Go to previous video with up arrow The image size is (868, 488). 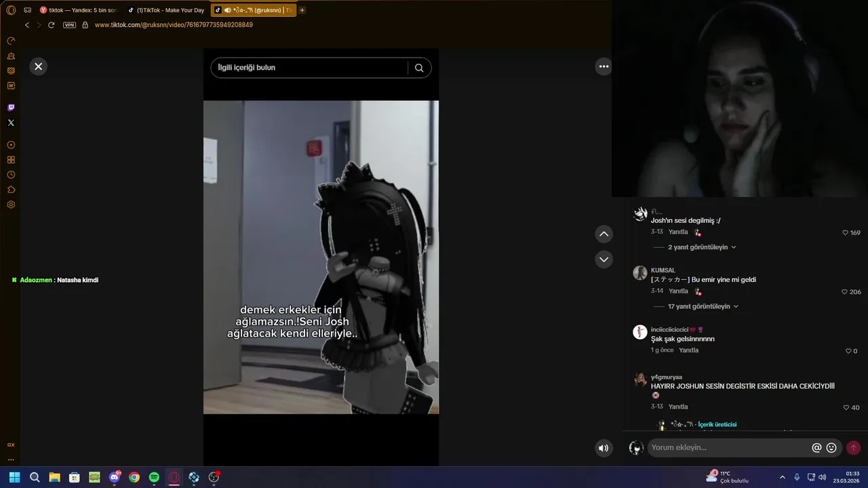[x=604, y=234]
